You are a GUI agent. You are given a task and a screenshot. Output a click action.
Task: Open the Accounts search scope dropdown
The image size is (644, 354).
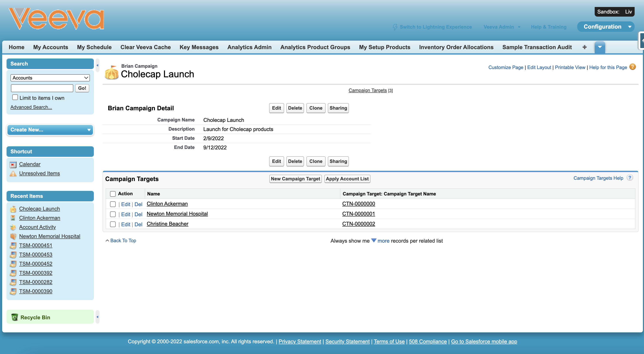pyautogui.click(x=50, y=78)
